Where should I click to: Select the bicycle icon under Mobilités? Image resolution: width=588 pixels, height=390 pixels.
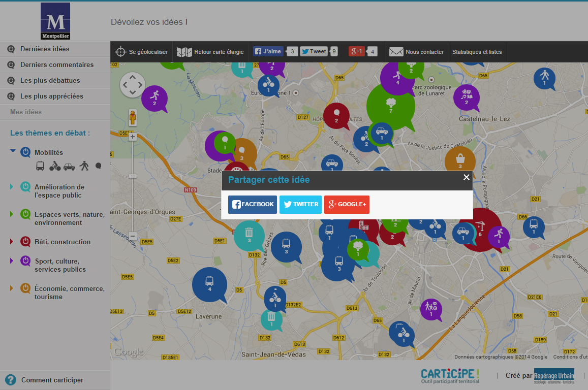pos(55,166)
